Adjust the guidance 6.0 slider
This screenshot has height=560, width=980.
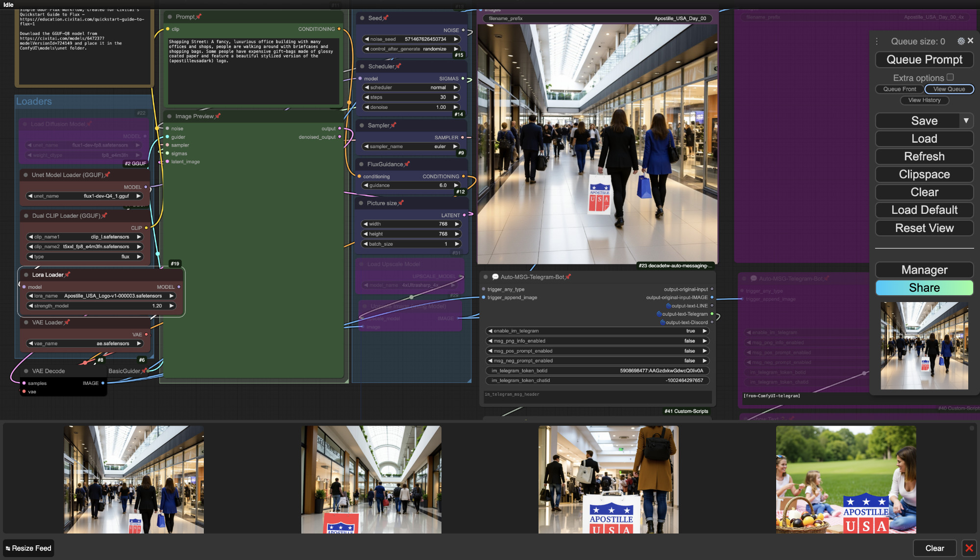[411, 185]
